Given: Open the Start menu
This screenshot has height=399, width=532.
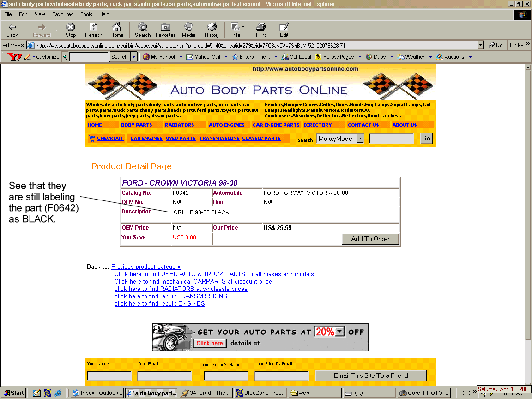Looking at the screenshot, I should (x=13, y=393).
